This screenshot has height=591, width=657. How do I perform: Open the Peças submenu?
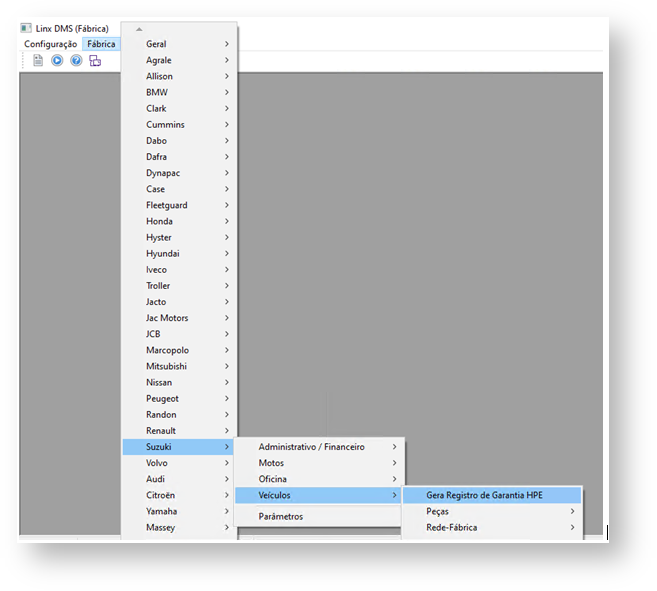[492, 511]
